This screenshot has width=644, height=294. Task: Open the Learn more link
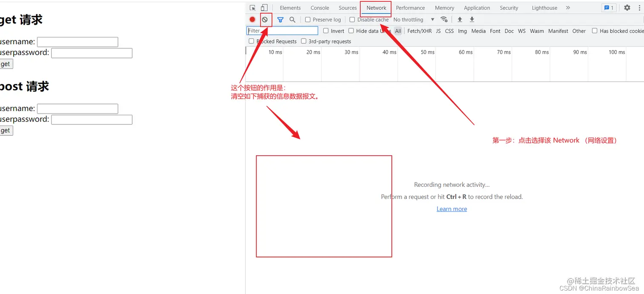(452, 209)
